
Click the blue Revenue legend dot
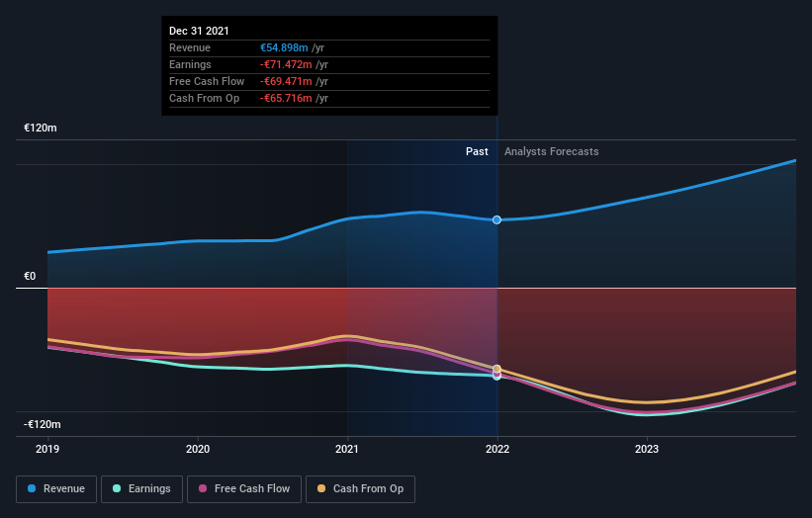(32, 488)
